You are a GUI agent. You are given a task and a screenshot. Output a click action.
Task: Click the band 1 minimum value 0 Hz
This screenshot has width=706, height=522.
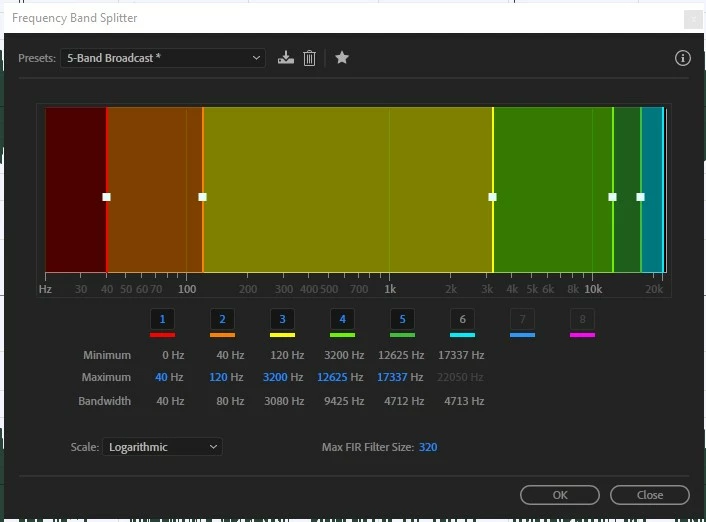click(173, 355)
